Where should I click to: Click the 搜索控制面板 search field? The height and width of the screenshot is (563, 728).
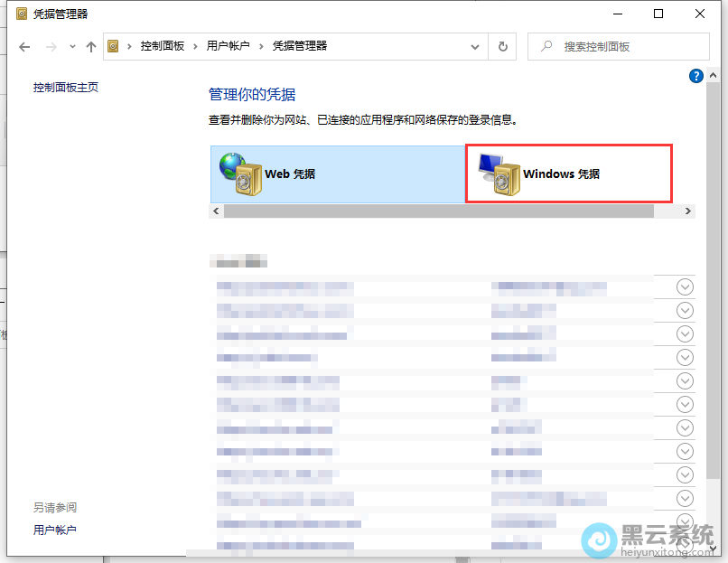pyautogui.click(x=623, y=46)
